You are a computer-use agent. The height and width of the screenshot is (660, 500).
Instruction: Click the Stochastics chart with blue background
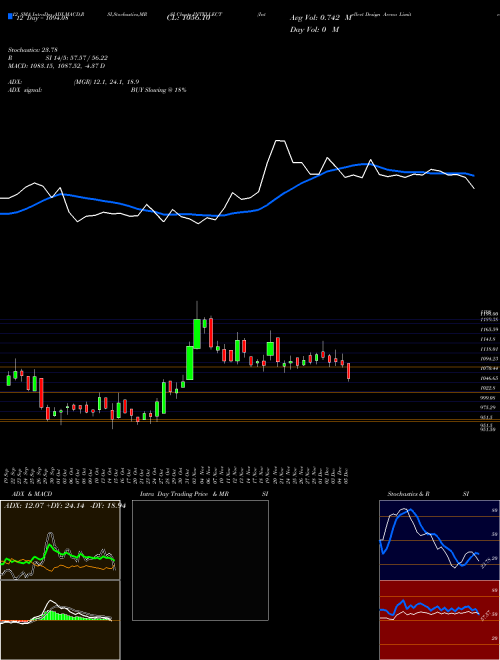coord(439,540)
